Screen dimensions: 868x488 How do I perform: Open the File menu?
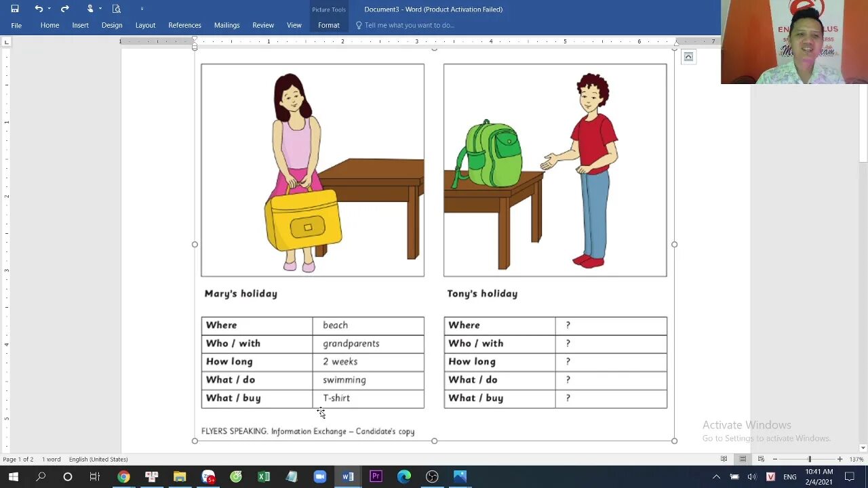(x=16, y=25)
